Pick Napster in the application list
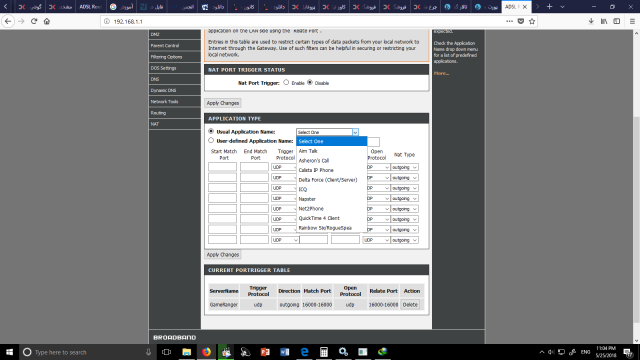Screen dimensions: 640x360 pyautogui.click(x=331, y=199)
